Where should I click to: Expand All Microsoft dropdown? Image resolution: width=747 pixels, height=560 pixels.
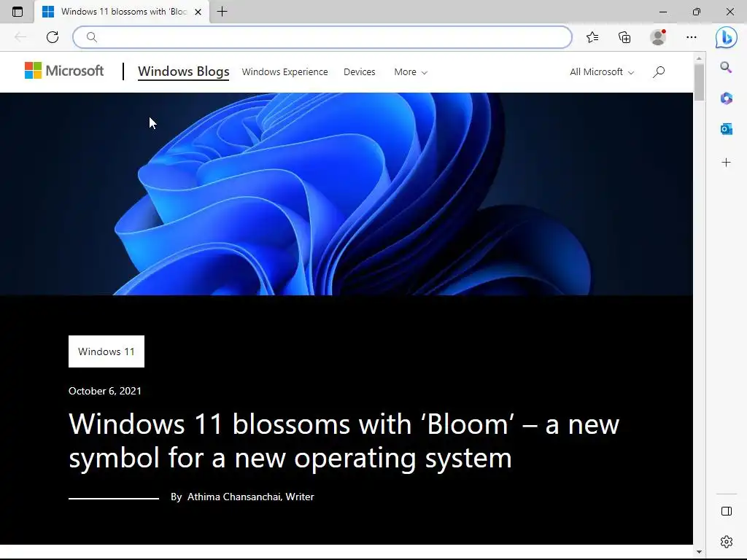click(602, 72)
